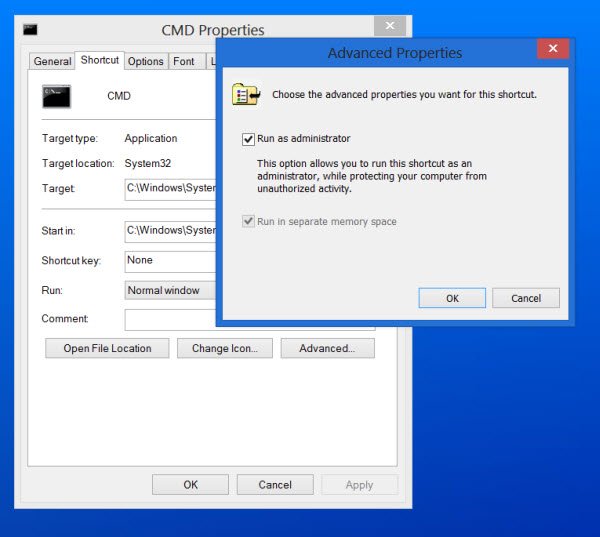The height and width of the screenshot is (537, 600).
Task: Click the CMD name text beside the icon
Action: pyautogui.click(x=119, y=96)
